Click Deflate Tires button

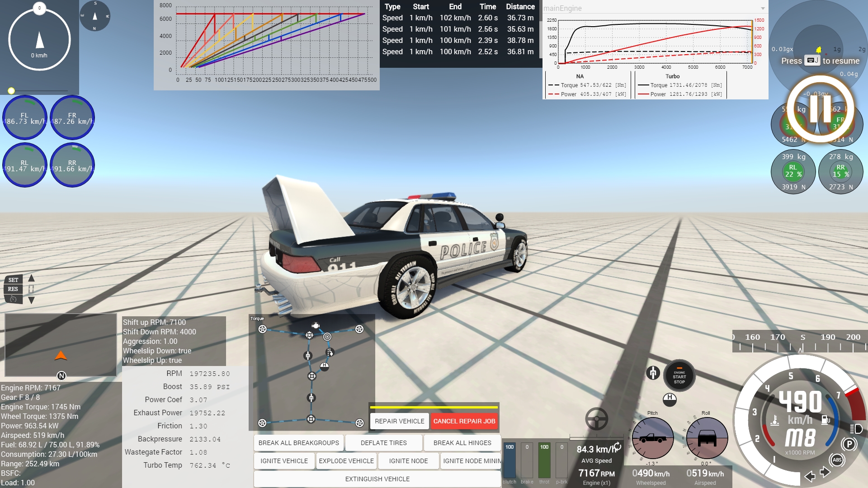[383, 443]
